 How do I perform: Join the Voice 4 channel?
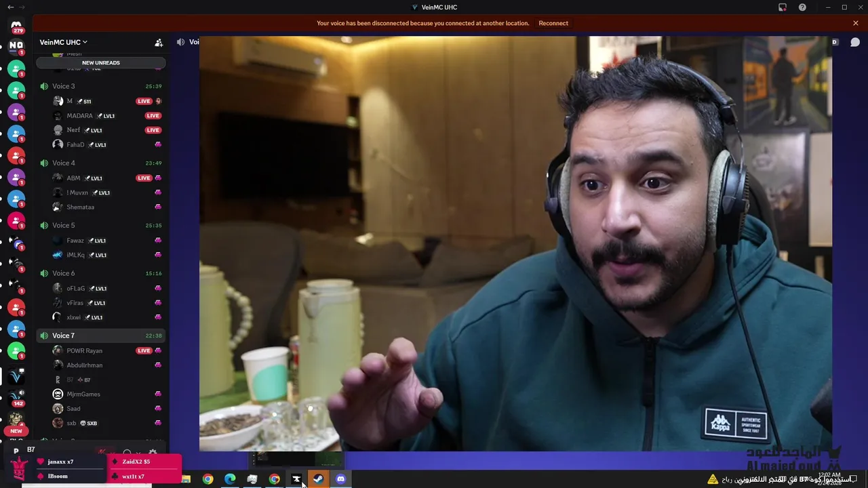100,163
